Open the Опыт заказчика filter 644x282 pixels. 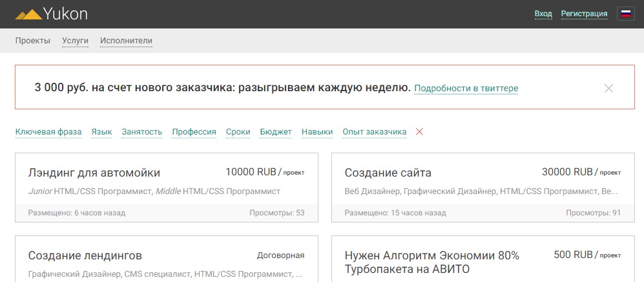[x=374, y=132]
